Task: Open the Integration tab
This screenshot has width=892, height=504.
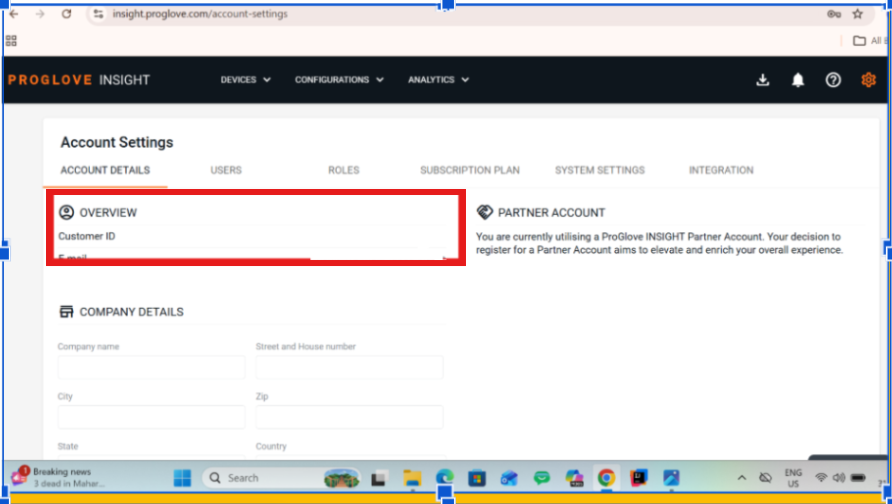Action: point(721,170)
